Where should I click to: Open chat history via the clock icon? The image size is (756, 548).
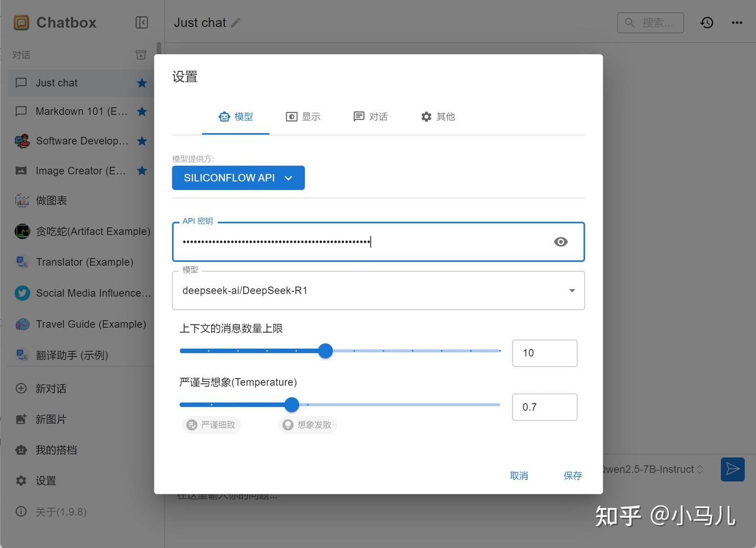pos(707,23)
